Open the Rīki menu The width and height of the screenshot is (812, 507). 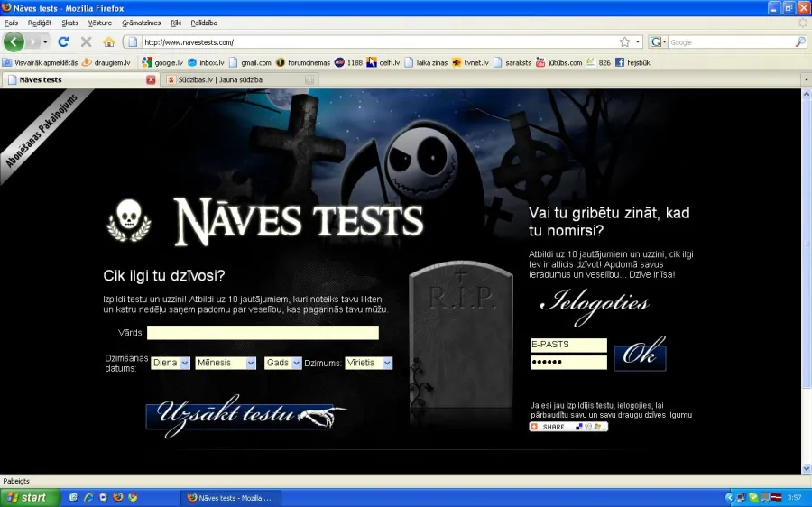pos(176,23)
